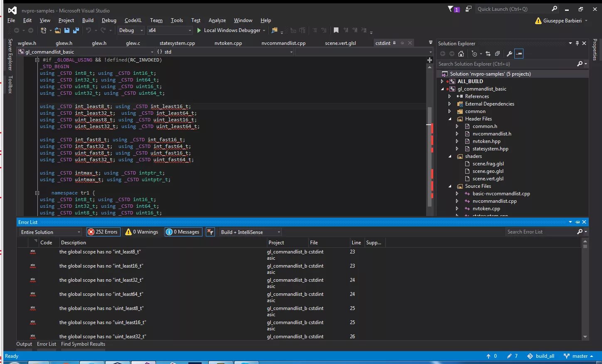This screenshot has width=602, height=364.
Task: Open the x64 platform dropdown
Action: pyautogui.click(x=170, y=30)
